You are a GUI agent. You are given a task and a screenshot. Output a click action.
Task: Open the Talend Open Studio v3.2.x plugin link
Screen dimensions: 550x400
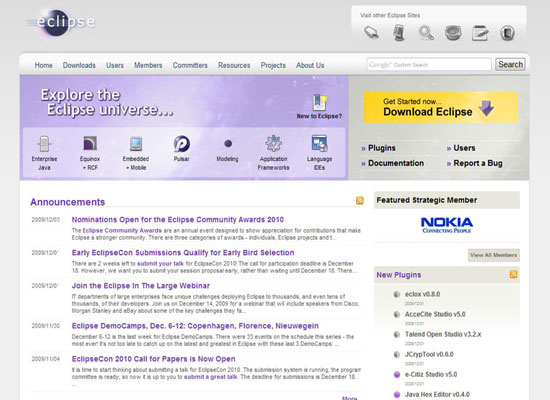(x=443, y=334)
